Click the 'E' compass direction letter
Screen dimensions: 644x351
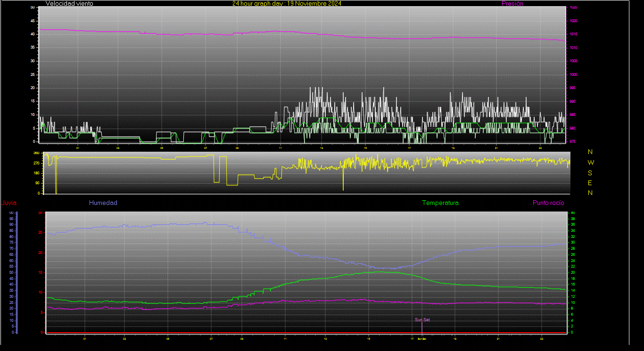(590, 183)
